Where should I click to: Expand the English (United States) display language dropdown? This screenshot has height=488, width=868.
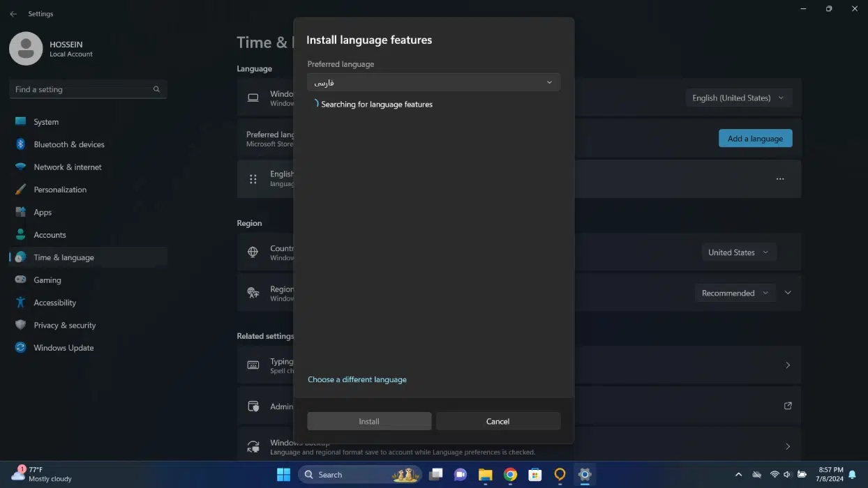click(738, 98)
